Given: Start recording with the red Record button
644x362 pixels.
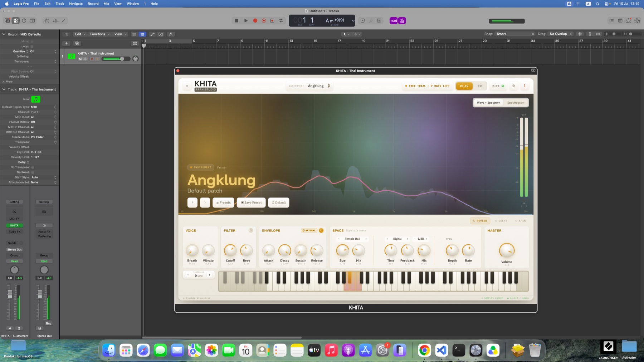Looking at the screenshot, I should [255, 21].
